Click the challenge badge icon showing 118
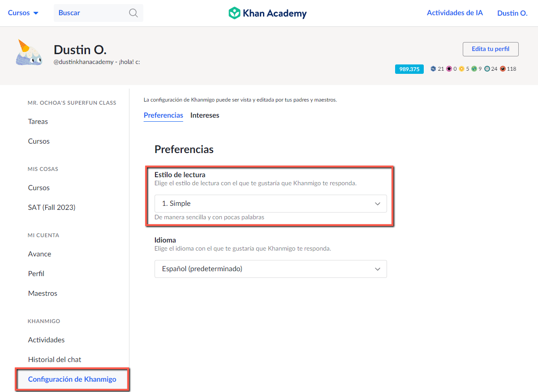538x392 pixels. (503, 69)
